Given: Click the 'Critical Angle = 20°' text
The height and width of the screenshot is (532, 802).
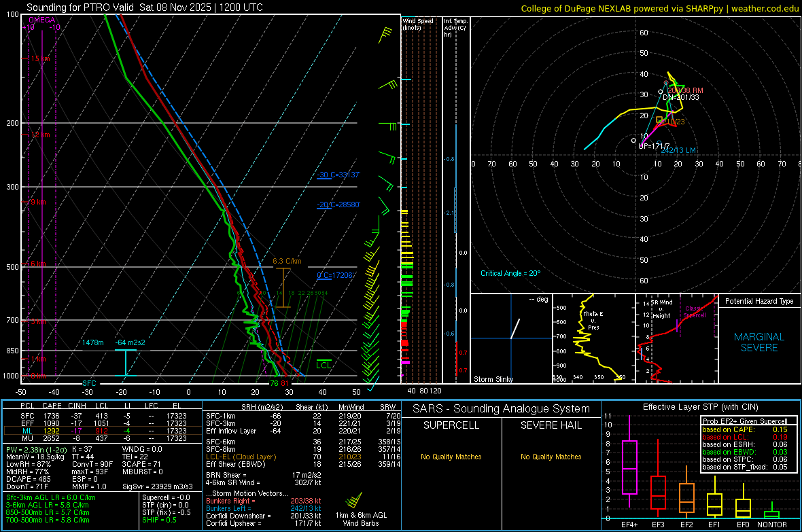Looking at the screenshot, I should pos(510,273).
